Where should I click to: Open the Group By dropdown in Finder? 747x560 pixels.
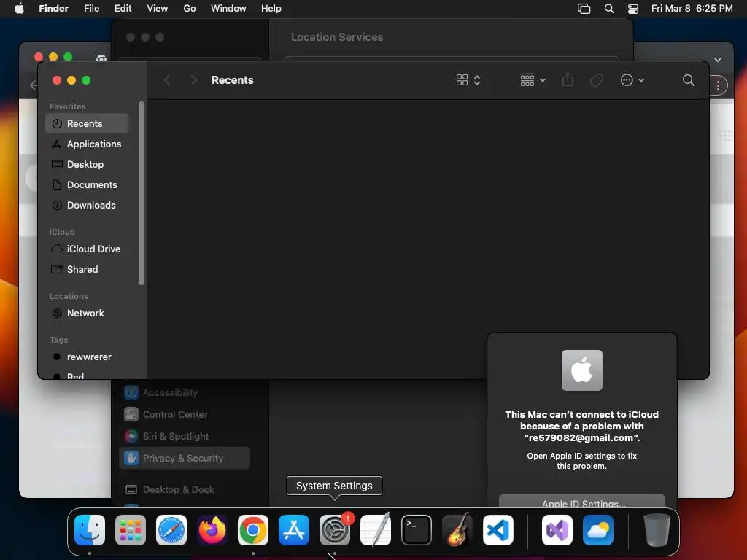[x=533, y=80]
